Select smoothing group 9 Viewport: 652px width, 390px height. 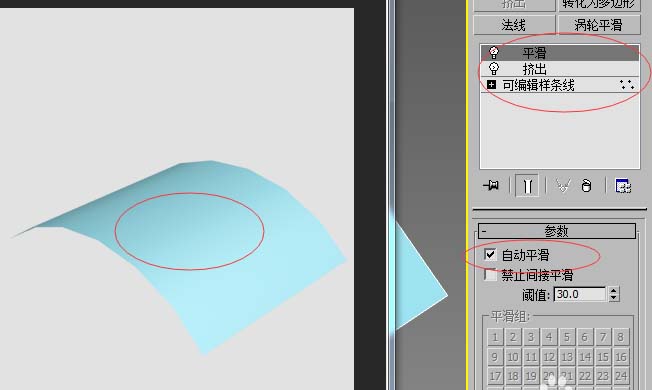pyautogui.click(x=495, y=356)
